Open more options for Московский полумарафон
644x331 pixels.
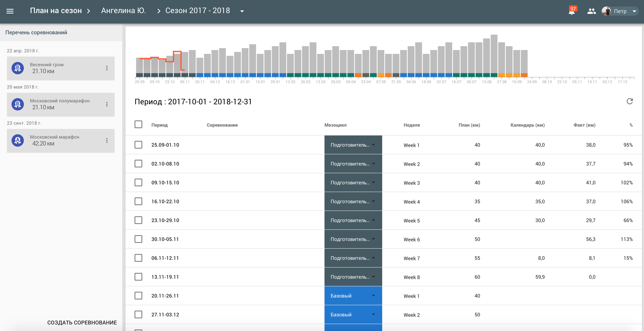(107, 104)
